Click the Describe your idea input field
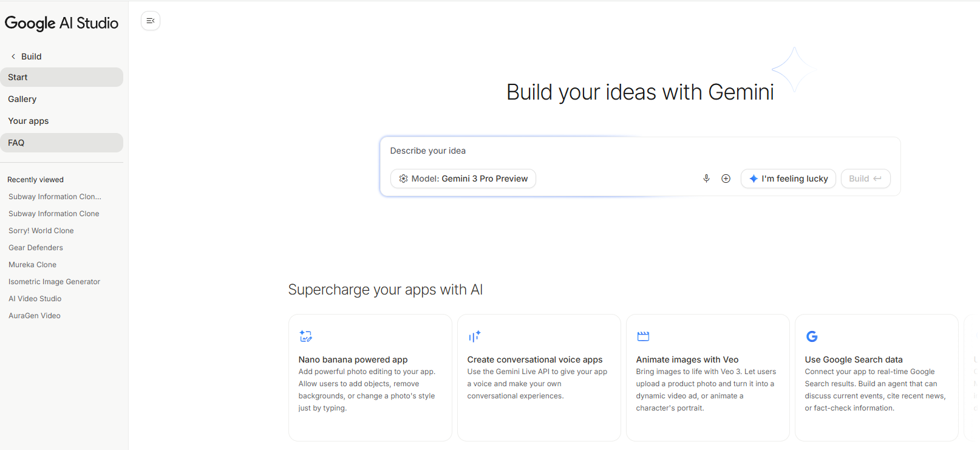This screenshot has width=980, height=450. point(546,150)
